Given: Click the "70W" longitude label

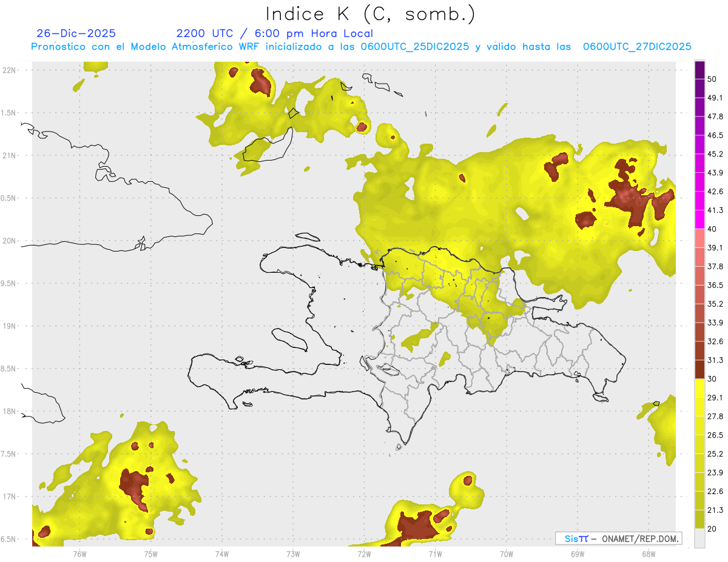Looking at the screenshot, I should [x=506, y=554].
